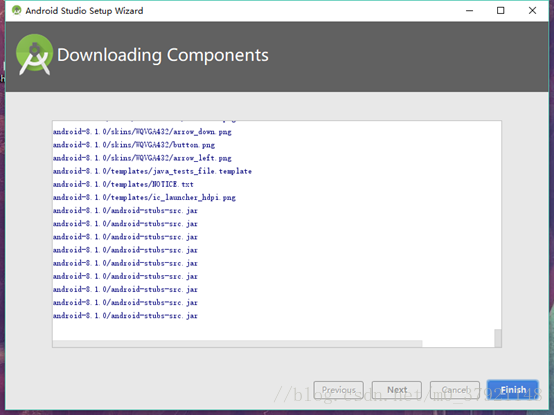
Task: Click the horizontal scrollbar of the log
Action: (x=237, y=344)
